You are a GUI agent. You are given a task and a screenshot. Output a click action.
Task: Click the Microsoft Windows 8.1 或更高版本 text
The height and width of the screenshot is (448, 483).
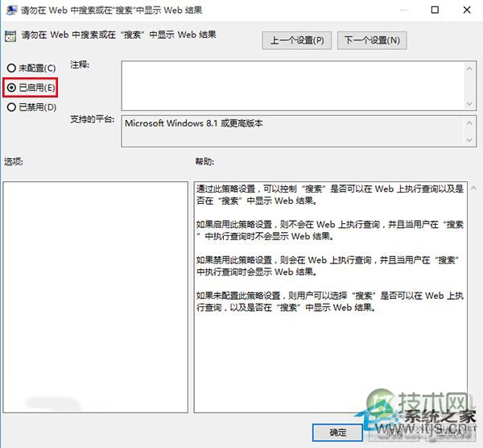point(194,123)
